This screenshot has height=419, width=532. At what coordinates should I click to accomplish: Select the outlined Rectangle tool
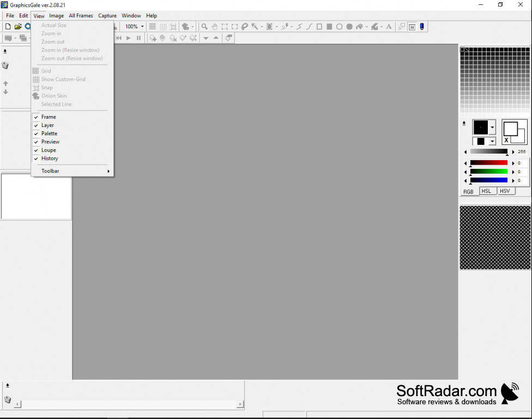319,27
